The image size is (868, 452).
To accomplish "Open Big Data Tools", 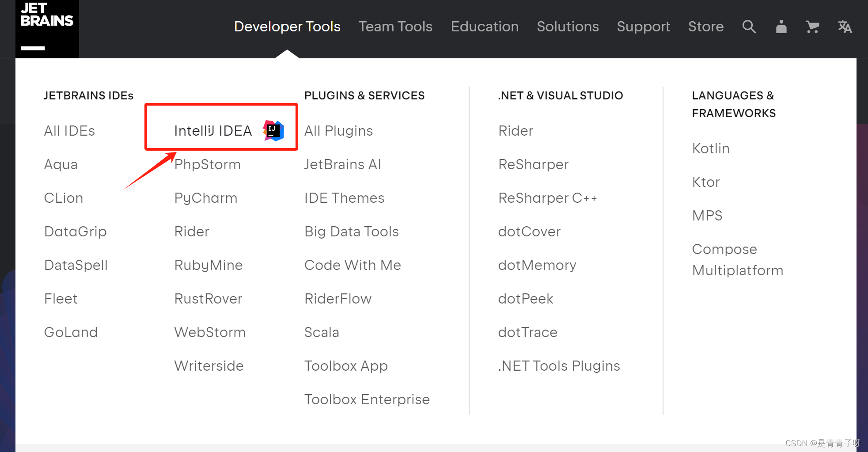I will pos(352,232).
